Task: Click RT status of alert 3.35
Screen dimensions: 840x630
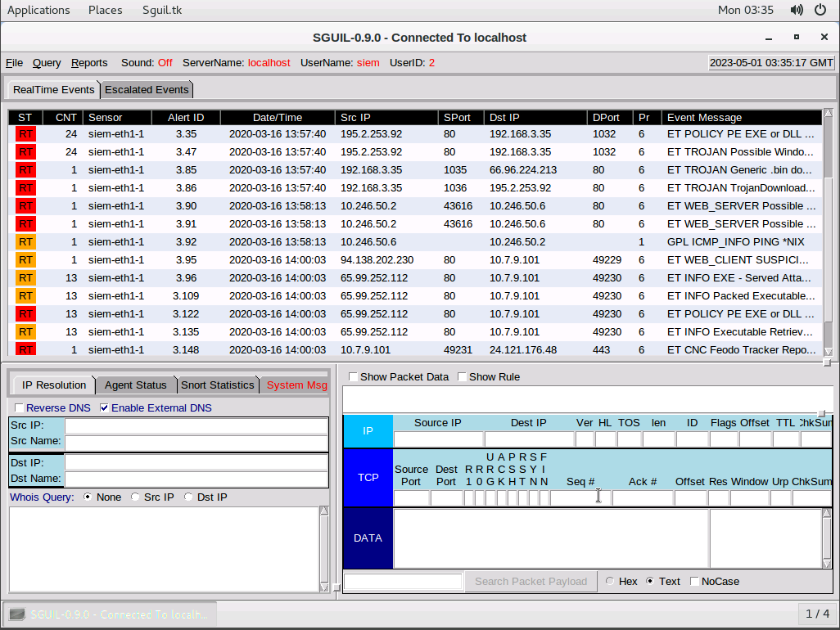Action: pyautogui.click(x=25, y=134)
